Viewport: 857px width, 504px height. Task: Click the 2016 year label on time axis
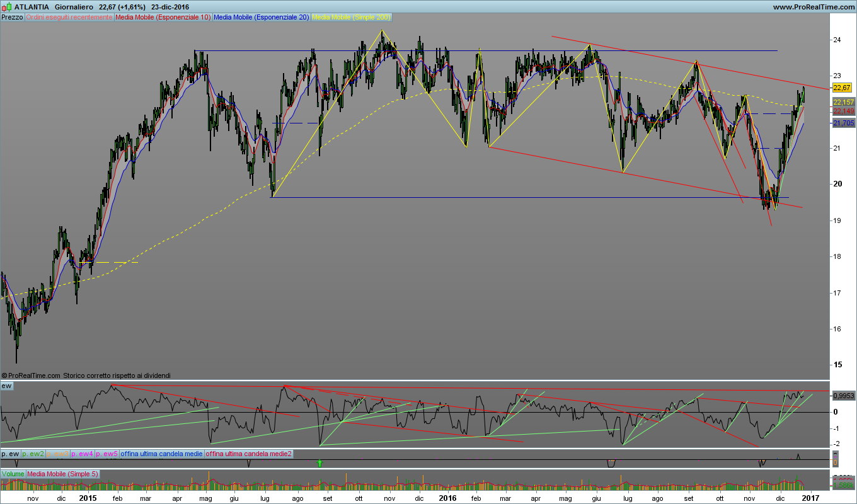[x=447, y=498]
